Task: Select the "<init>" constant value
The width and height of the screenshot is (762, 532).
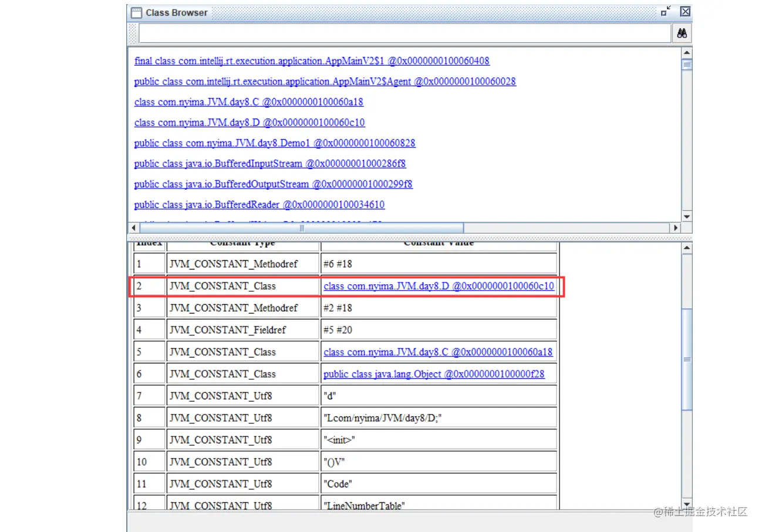Action: coord(439,440)
